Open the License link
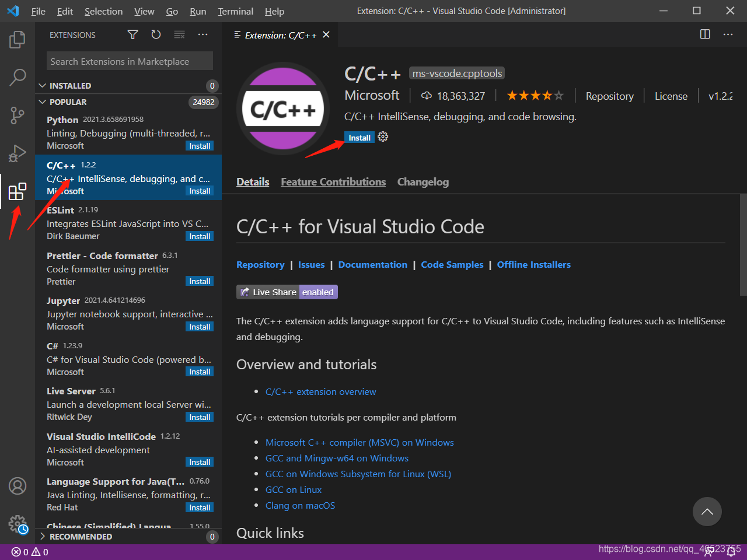The image size is (747, 560). [671, 96]
